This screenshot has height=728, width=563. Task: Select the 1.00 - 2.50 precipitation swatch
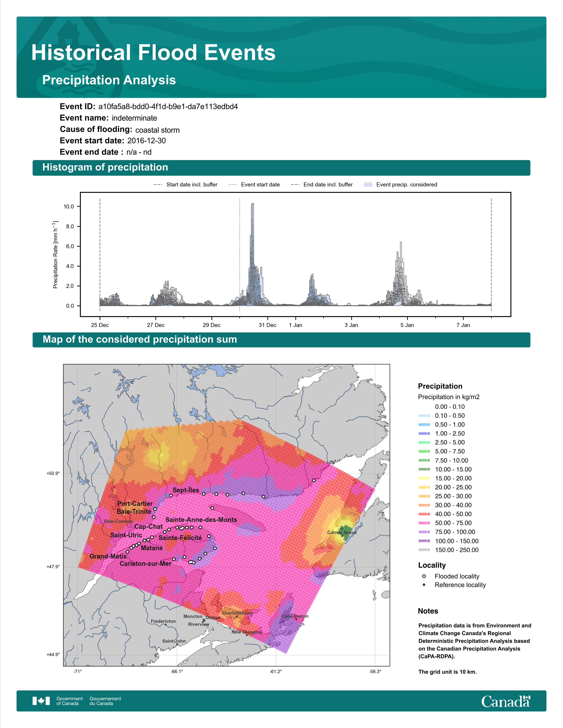click(424, 434)
